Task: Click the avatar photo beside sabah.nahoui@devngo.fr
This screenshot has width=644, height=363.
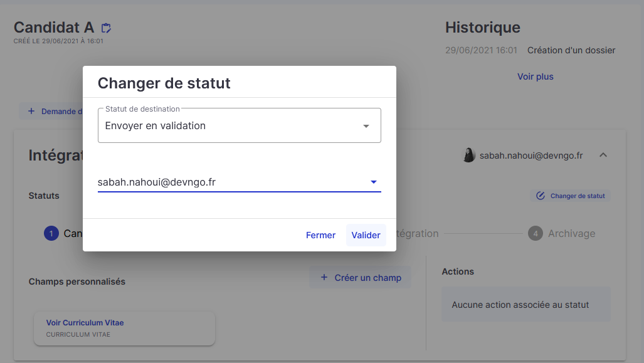Action: 469,155
